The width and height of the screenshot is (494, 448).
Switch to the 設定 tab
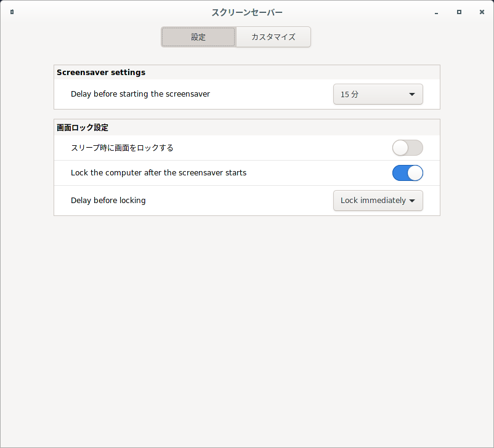198,37
